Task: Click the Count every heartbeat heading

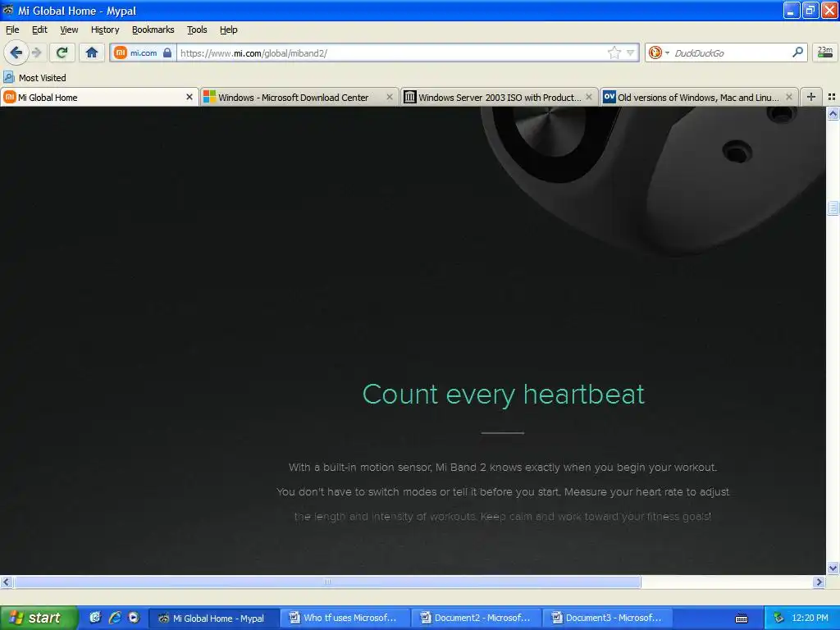Action: (x=503, y=395)
